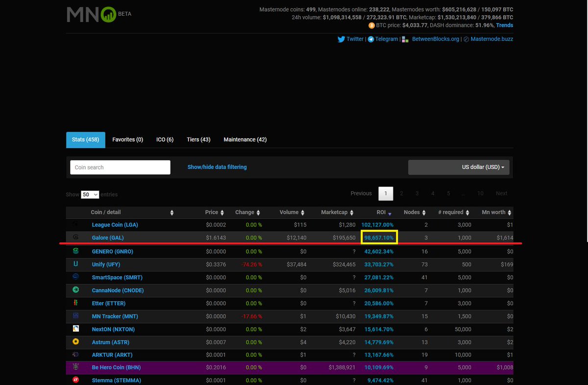Click the BetweenBlocks.org blocks icon

pos(405,39)
